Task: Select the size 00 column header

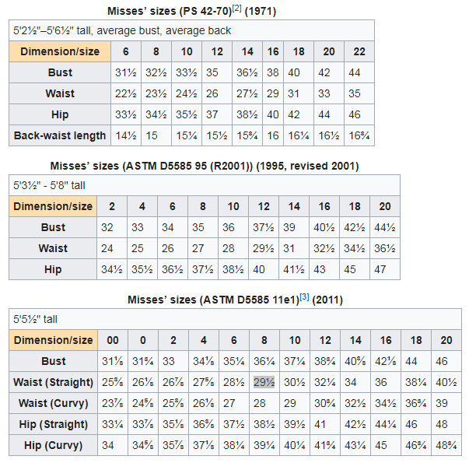Action: [111, 340]
